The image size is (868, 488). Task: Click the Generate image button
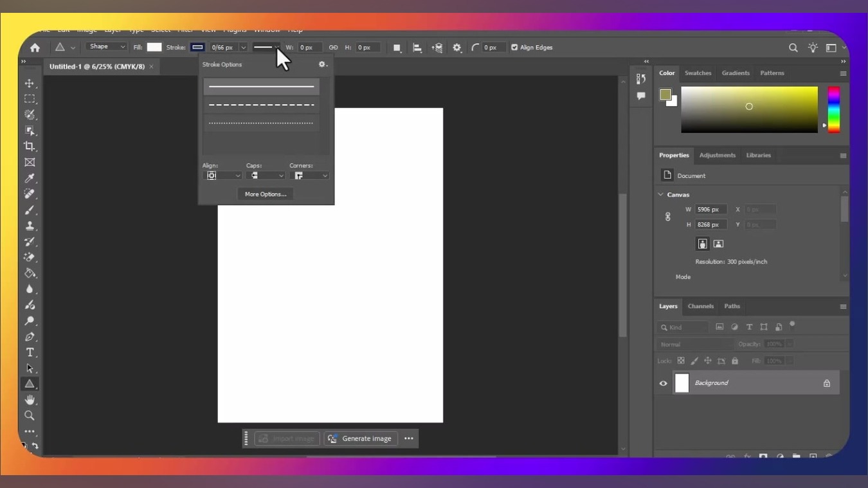tap(361, 438)
